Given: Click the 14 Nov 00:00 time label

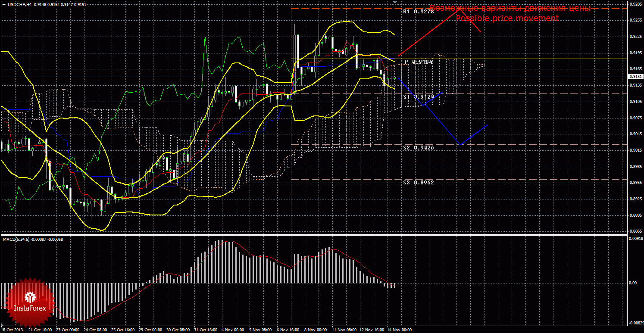Looking at the screenshot, I should tap(400, 330).
